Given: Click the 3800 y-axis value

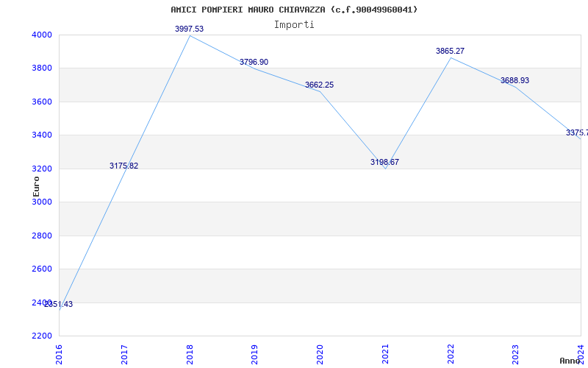Looking at the screenshot, I should (x=42, y=68).
